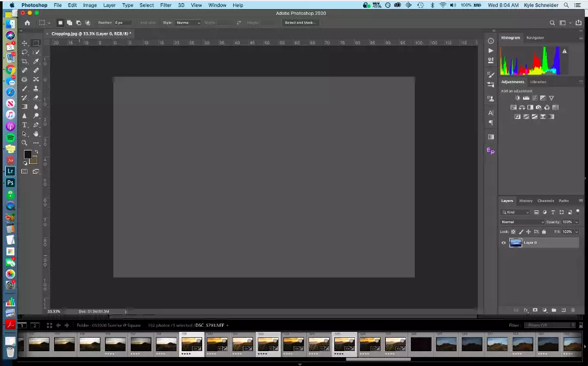Select the Move tool
588x366 pixels.
click(x=24, y=43)
